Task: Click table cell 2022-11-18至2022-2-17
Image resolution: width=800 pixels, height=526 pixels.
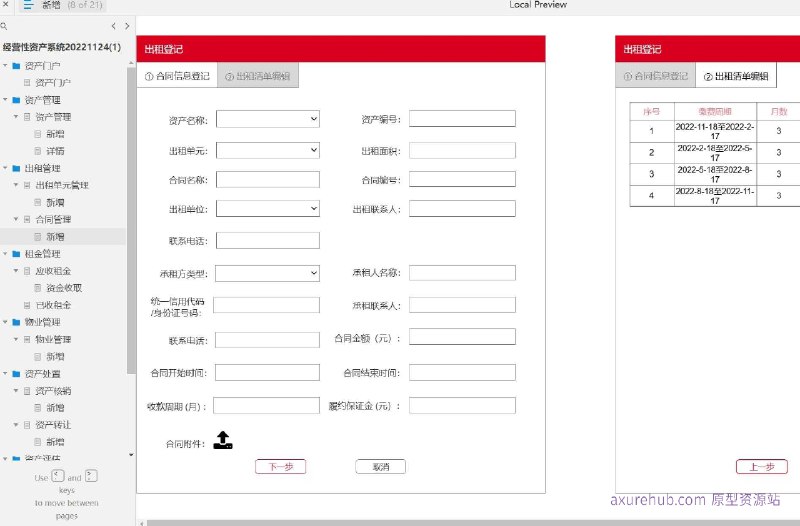Action: coord(715,131)
